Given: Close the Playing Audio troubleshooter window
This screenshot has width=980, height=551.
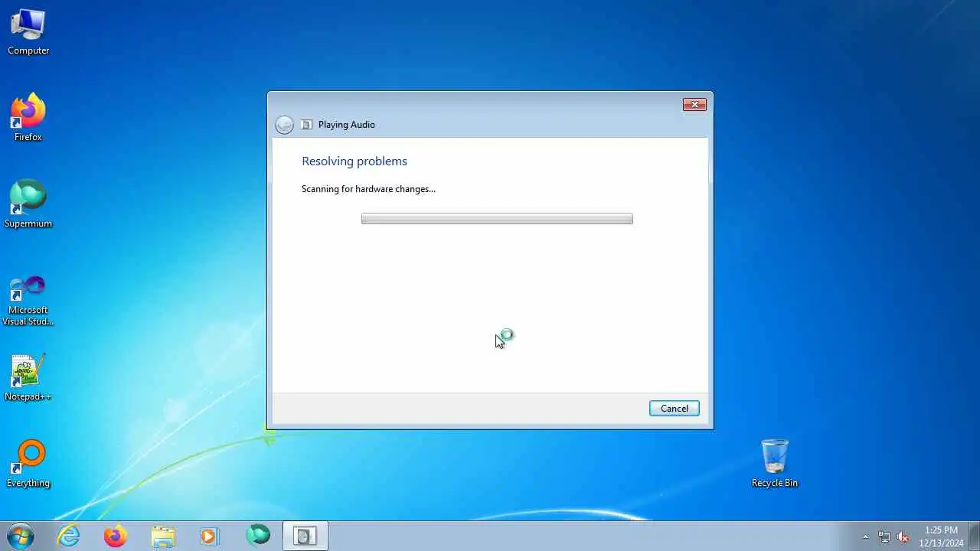Looking at the screenshot, I should coord(694,105).
